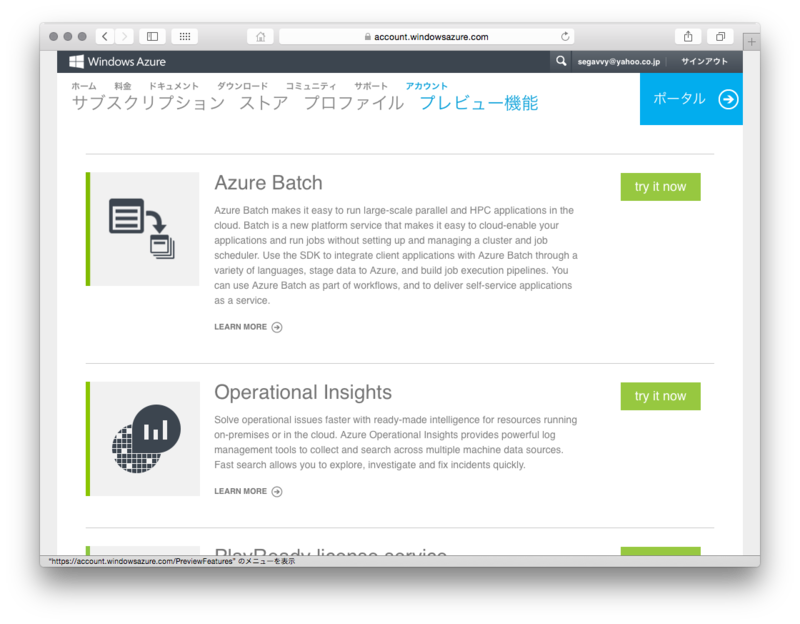
Task: Toggle the Safari sidebar button
Action: [152, 36]
